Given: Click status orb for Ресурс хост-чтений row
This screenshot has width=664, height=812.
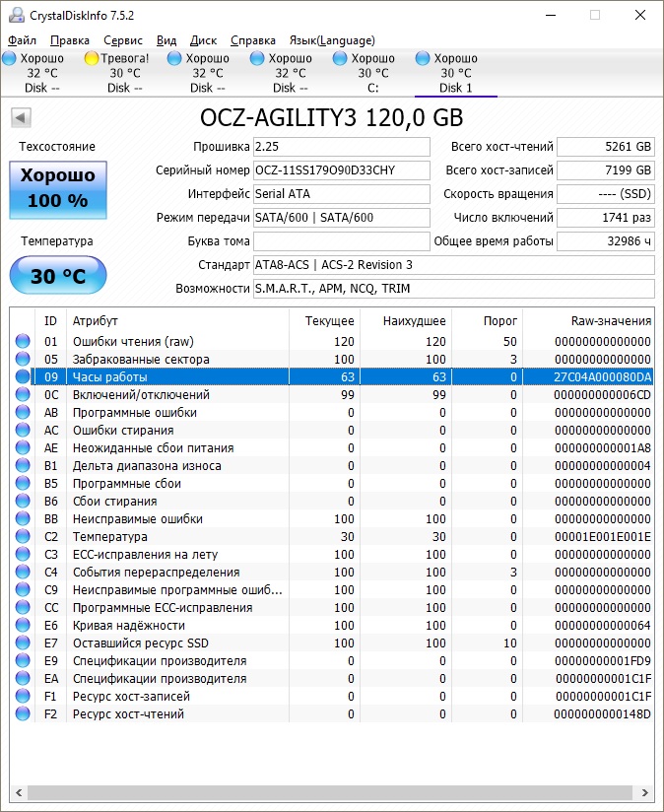Looking at the screenshot, I should [23, 713].
